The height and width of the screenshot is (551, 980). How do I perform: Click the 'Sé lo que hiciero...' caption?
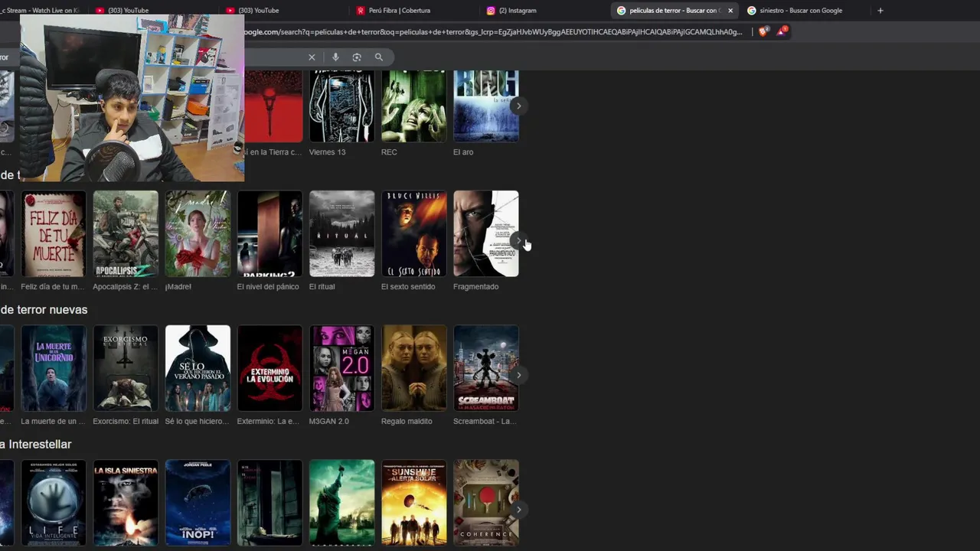point(198,422)
